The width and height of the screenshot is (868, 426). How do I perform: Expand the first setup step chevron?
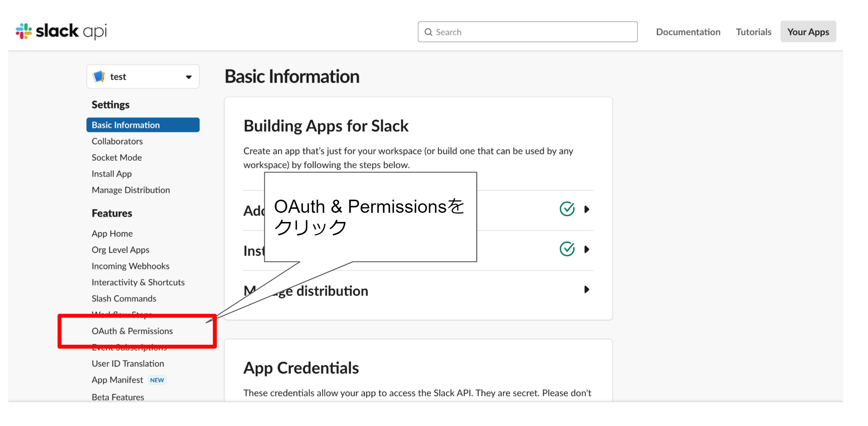586,209
